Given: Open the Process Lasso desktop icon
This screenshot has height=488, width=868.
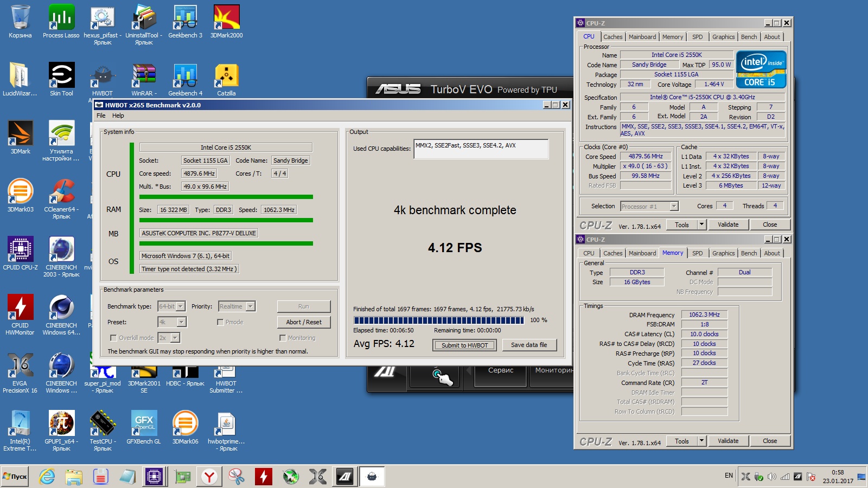Looking at the screenshot, I should [x=61, y=22].
